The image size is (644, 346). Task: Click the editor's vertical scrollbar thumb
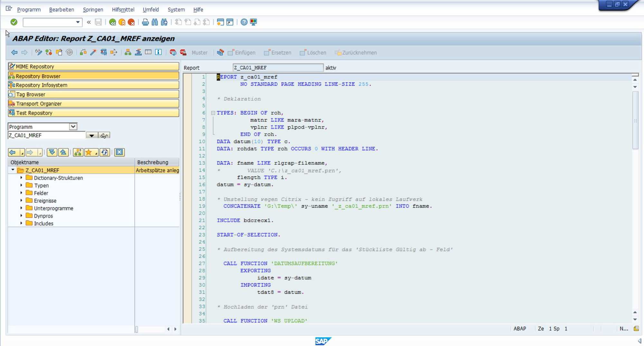click(635, 121)
